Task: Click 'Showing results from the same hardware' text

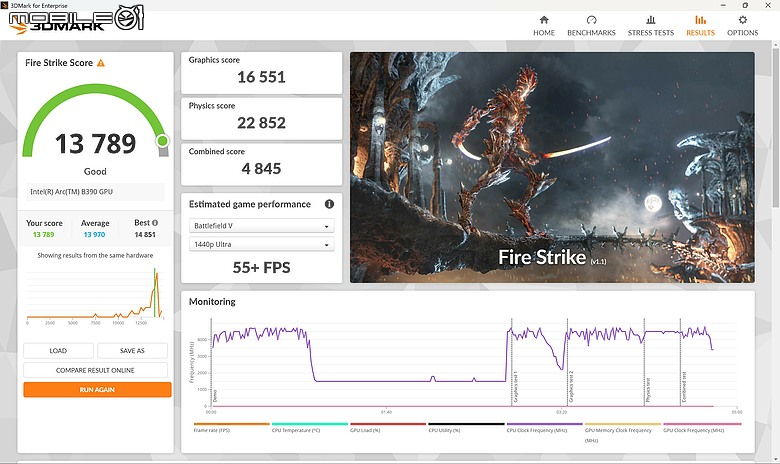Action: (x=95, y=255)
